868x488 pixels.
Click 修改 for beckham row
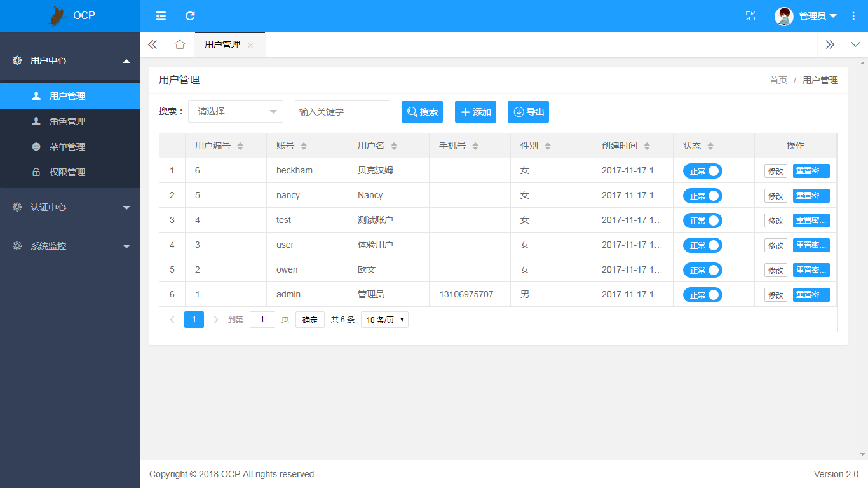tap(776, 171)
